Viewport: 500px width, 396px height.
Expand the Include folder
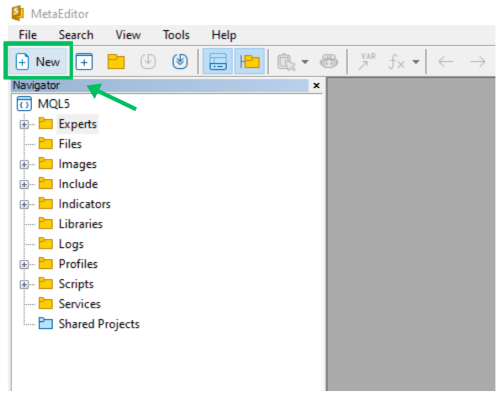click(x=24, y=184)
